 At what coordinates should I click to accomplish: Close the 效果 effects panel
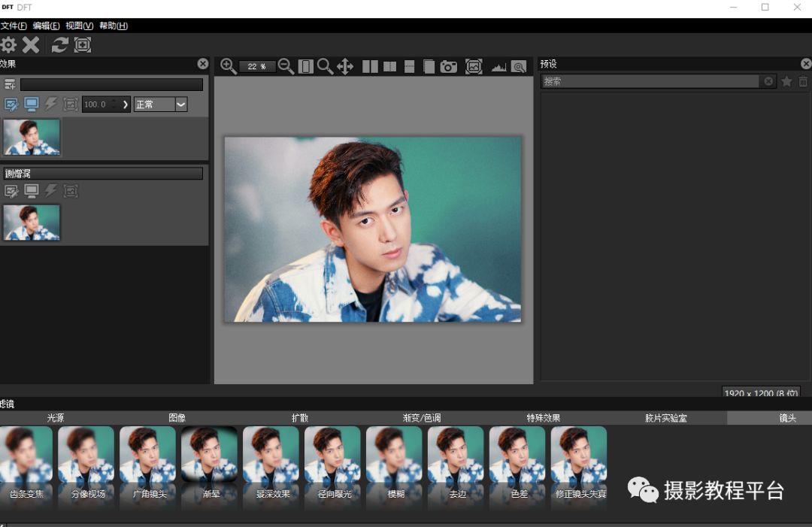[203, 64]
